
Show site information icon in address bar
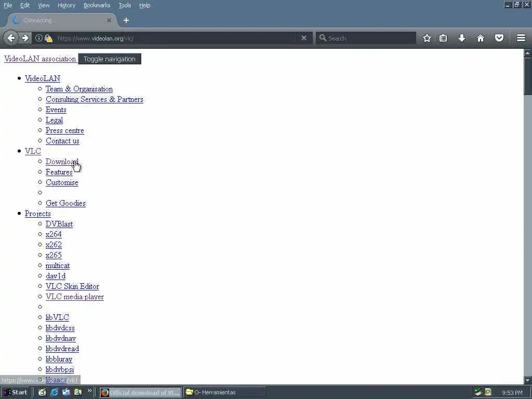39,38
